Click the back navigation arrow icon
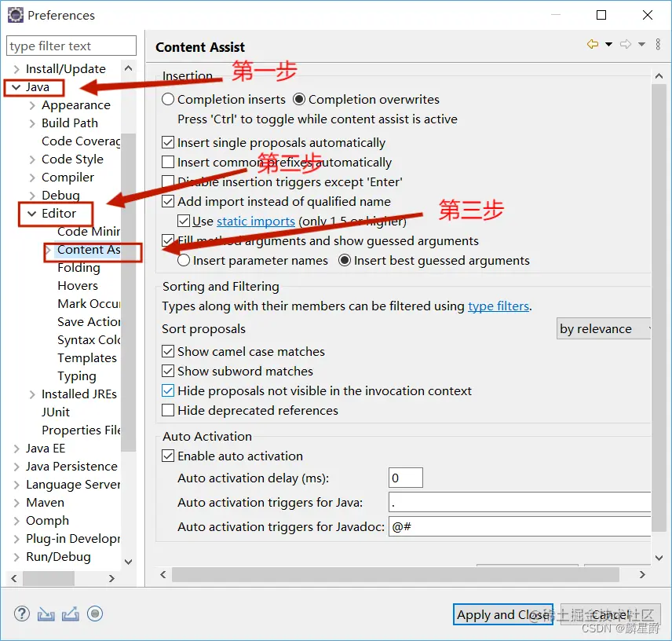 click(x=593, y=44)
